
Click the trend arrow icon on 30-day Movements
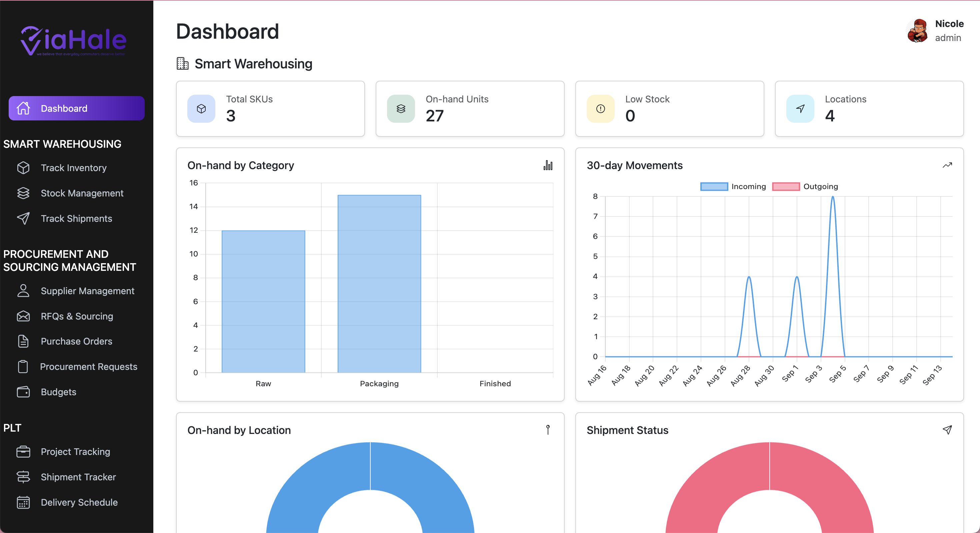(x=947, y=165)
